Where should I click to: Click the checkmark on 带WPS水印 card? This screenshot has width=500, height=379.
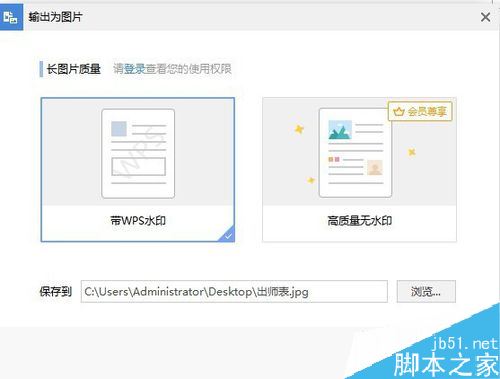(228, 236)
